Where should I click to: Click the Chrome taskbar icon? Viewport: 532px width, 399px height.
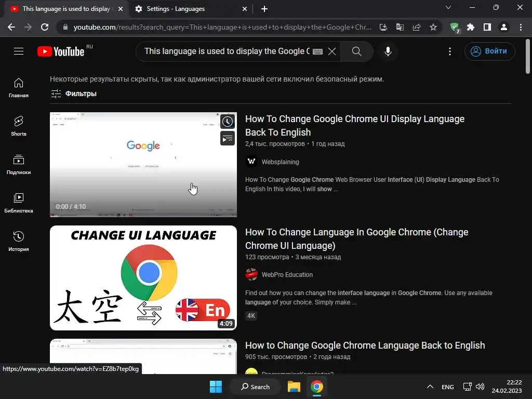point(316,387)
